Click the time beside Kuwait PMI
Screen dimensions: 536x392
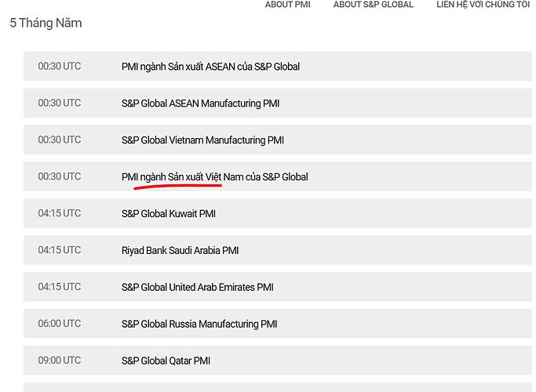pyautogui.click(x=60, y=213)
